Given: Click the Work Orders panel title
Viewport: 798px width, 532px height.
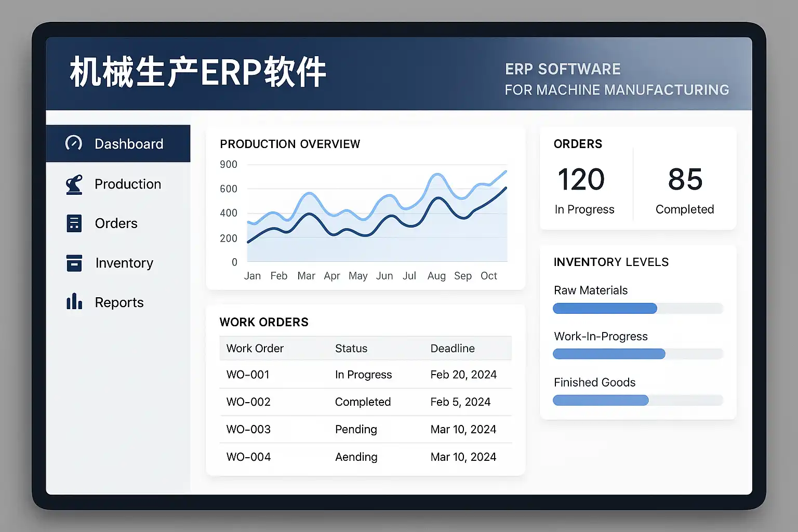Looking at the screenshot, I should (264, 322).
